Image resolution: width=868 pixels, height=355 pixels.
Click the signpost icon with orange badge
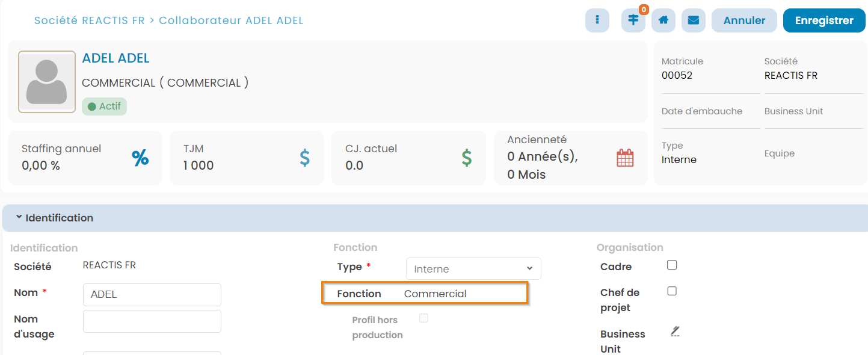point(633,20)
